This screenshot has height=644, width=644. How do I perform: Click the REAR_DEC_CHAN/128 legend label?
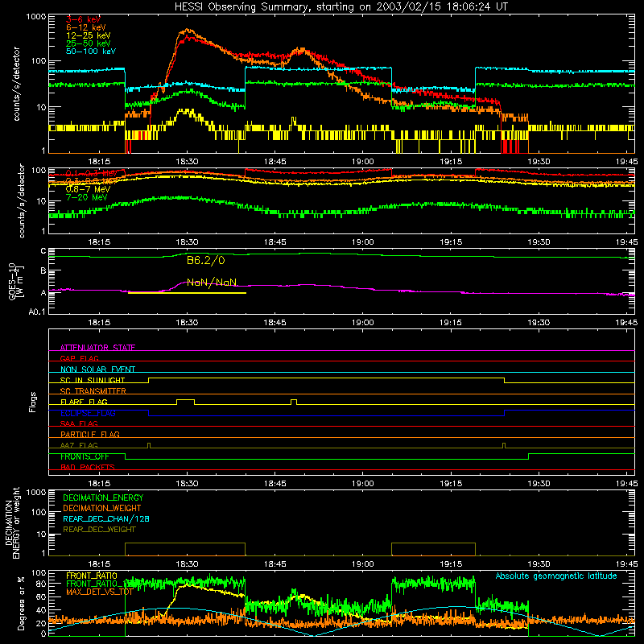106,518
